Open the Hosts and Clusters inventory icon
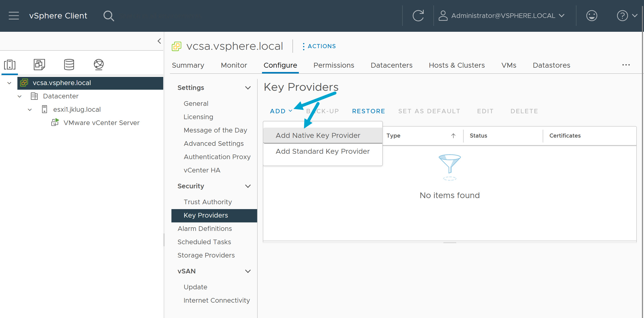The width and height of the screenshot is (644, 318). tap(9, 65)
